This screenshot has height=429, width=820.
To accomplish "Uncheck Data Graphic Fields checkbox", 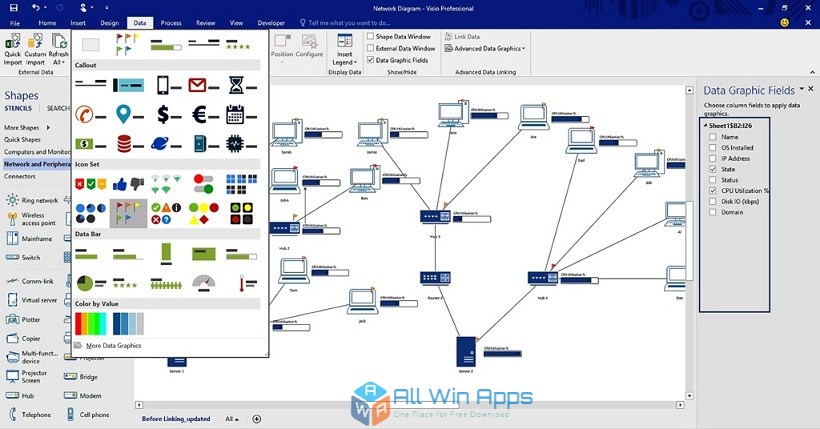I will [x=370, y=60].
